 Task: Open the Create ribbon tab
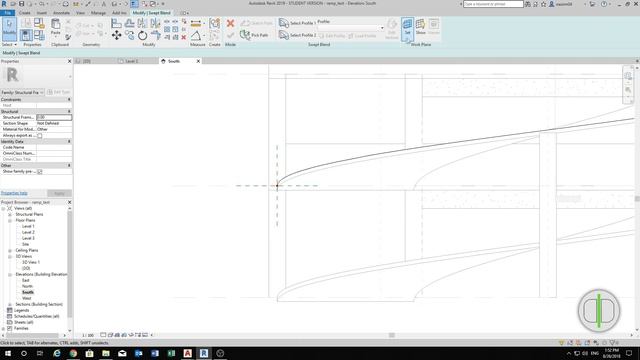(24, 13)
